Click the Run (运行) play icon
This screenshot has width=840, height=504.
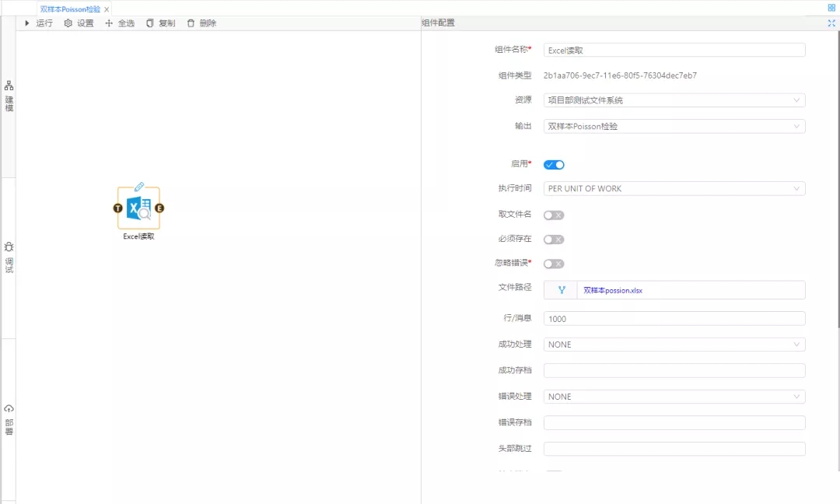pos(27,23)
